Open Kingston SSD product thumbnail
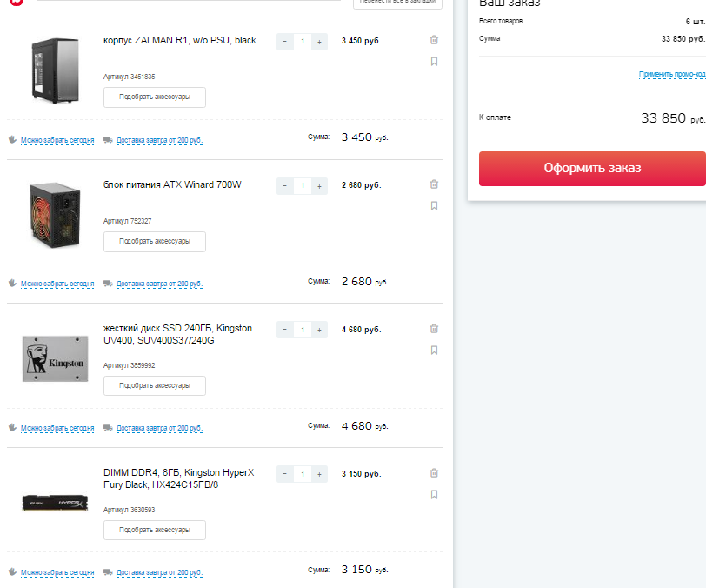The image size is (706, 588). pos(55,358)
